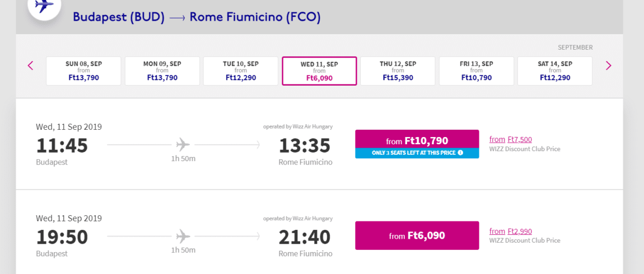Open WIZZ Discount Club Ft2,990 price link
The width and height of the screenshot is (644, 274).
[x=511, y=232]
